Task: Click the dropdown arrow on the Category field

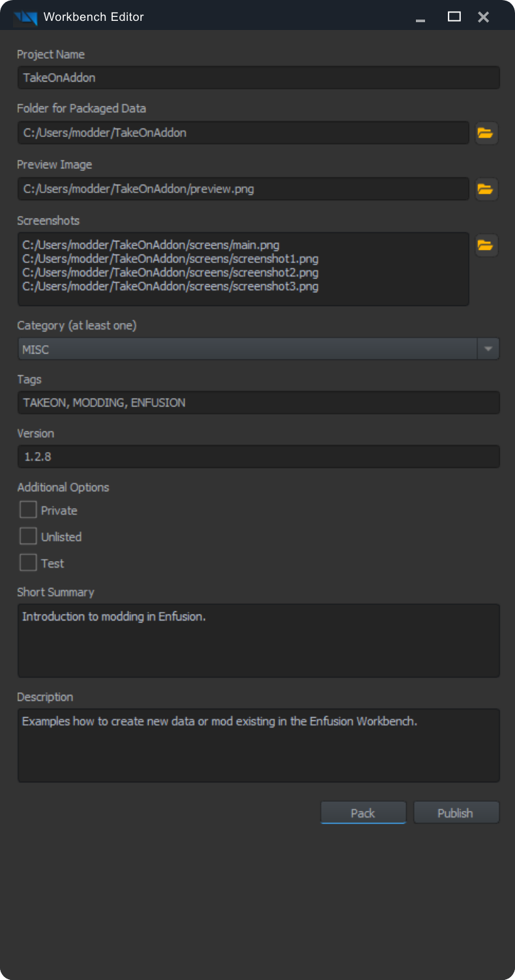Action: [488, 349]
